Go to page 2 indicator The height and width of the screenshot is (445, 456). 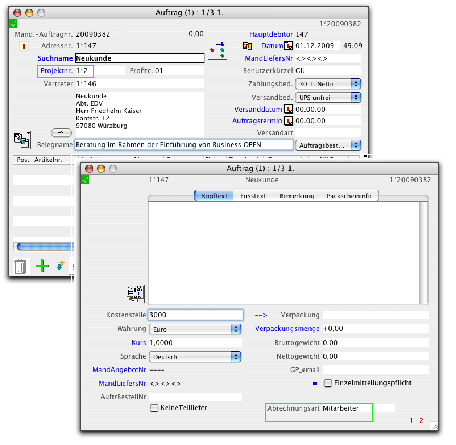421,421
